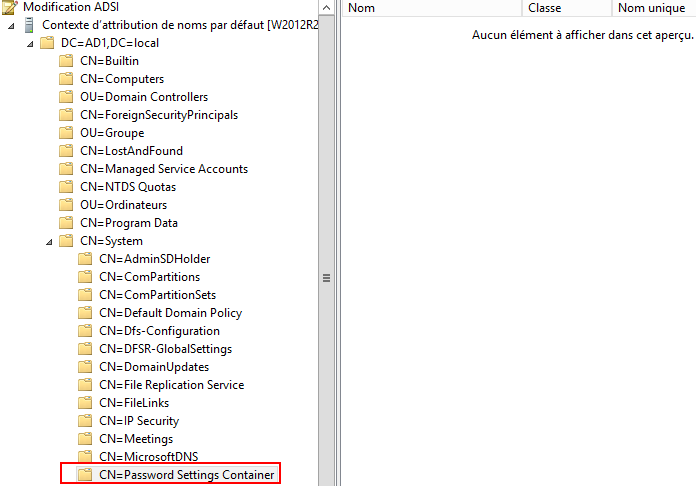Collapse the CN=System tree node
This screenshot has height=486, width=696.
49,241
